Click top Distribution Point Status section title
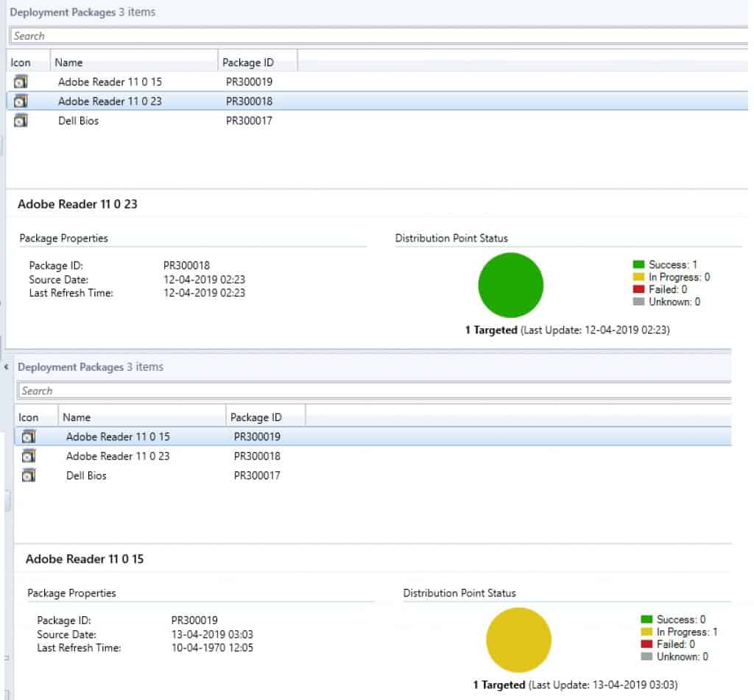Viewport: 754px width, 700px height. click(x=451, y=238)
